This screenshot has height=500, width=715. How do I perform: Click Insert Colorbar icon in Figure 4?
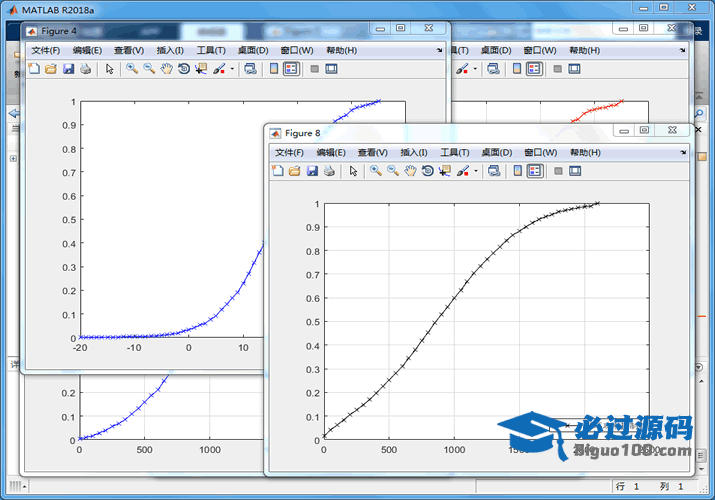click(x=274, y=69)
